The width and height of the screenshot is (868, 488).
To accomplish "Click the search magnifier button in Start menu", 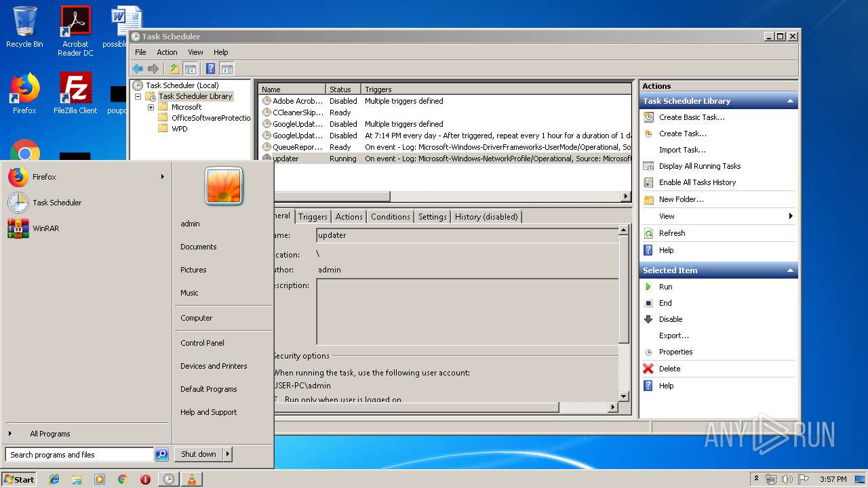I will click(x=161, y=455).
